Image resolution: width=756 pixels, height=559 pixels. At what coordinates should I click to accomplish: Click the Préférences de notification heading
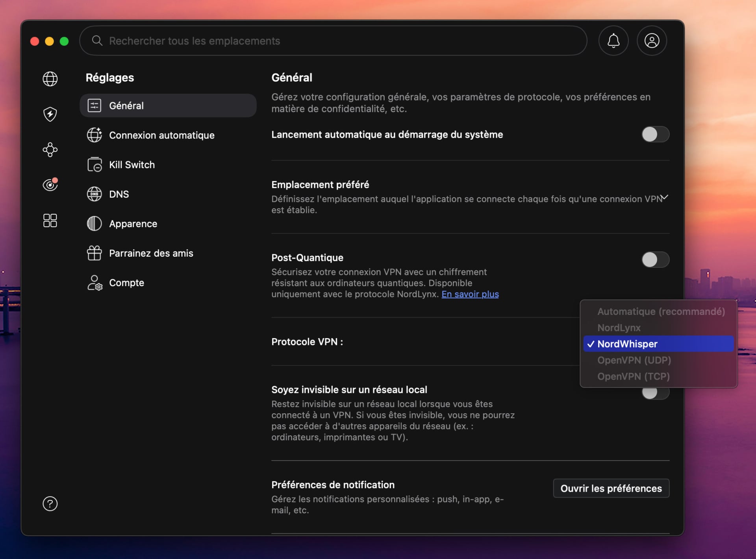click(333, 485)
